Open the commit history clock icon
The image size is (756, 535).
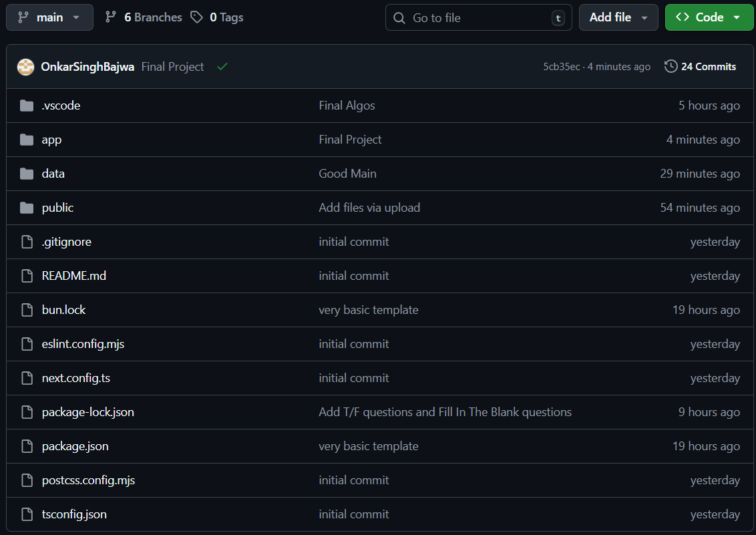click(x=671, y=66)
